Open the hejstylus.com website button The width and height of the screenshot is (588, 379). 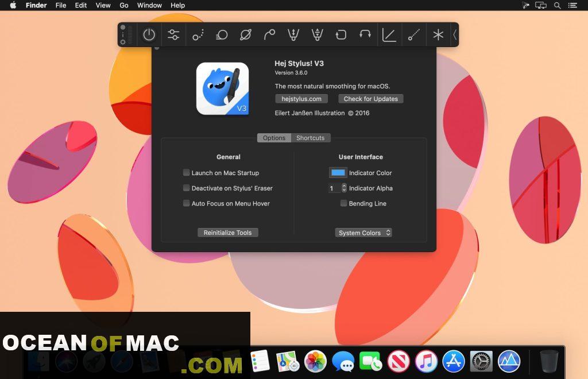coord(301,99)
